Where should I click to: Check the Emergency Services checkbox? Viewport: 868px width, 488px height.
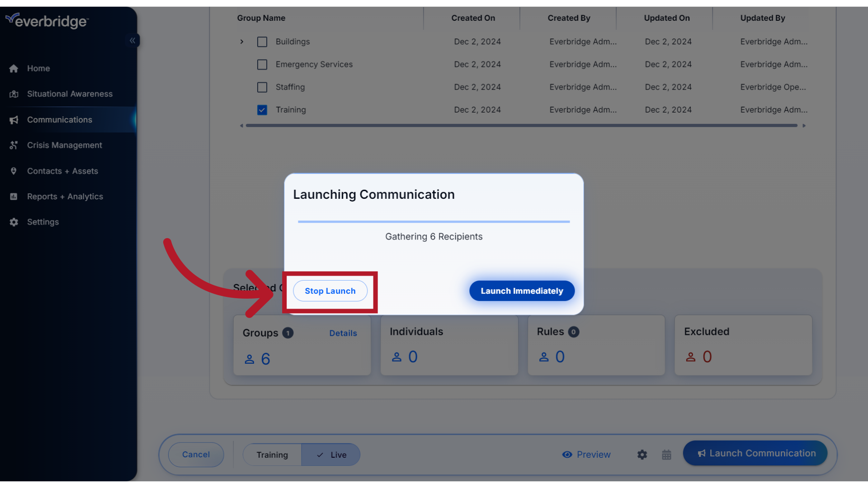tap(262, 65)
